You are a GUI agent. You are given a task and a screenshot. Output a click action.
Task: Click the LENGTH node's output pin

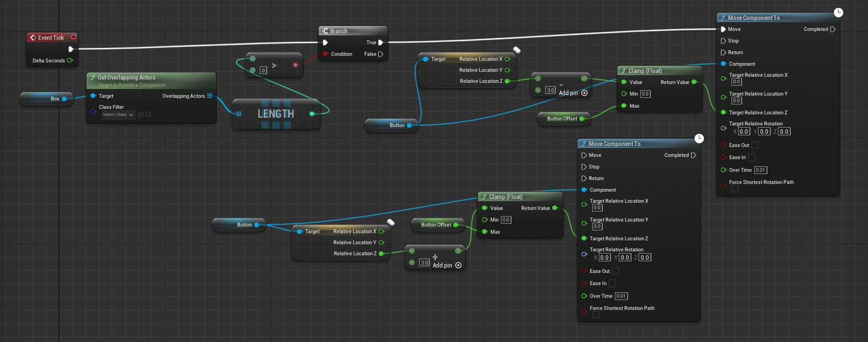point(312,114)
